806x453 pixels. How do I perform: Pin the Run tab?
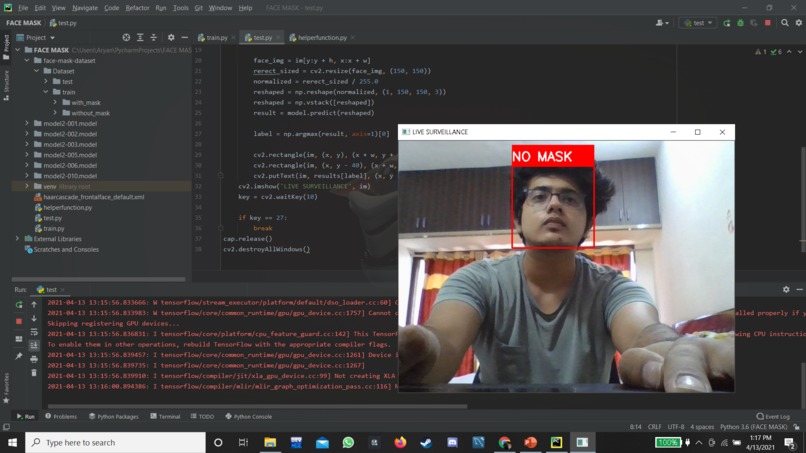click(19, 356)
